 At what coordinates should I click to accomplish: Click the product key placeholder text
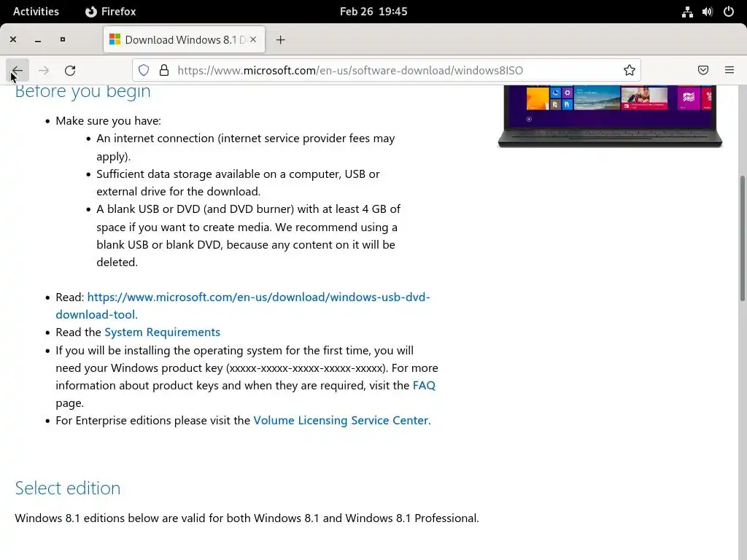[x=307, y=368]
